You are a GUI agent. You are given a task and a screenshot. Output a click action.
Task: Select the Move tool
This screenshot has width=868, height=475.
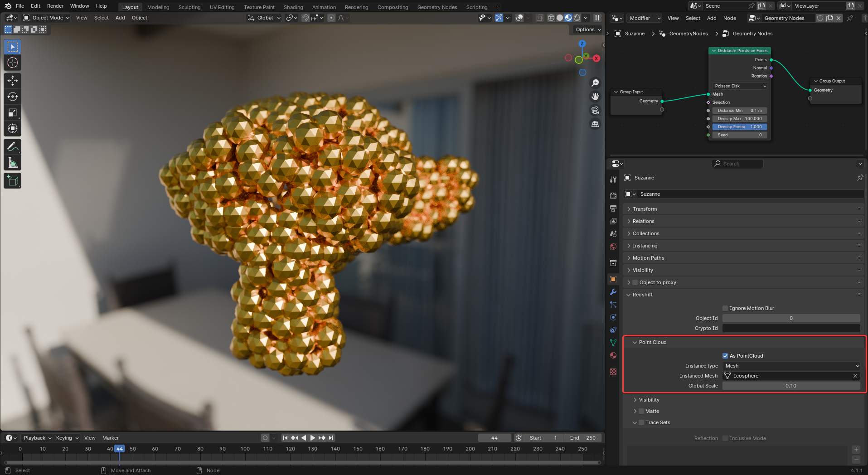coord(13,81)
